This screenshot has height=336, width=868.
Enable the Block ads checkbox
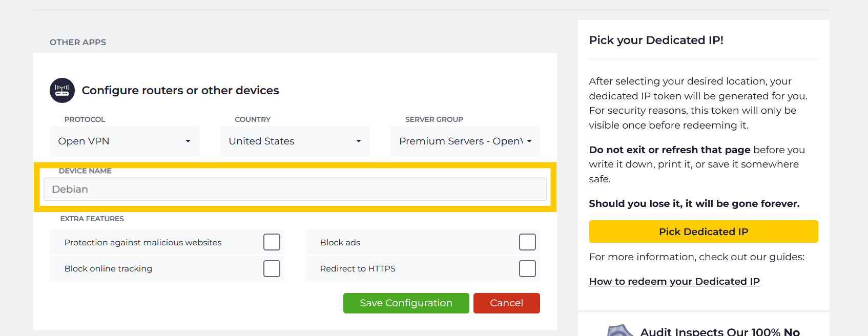point(527,242)
